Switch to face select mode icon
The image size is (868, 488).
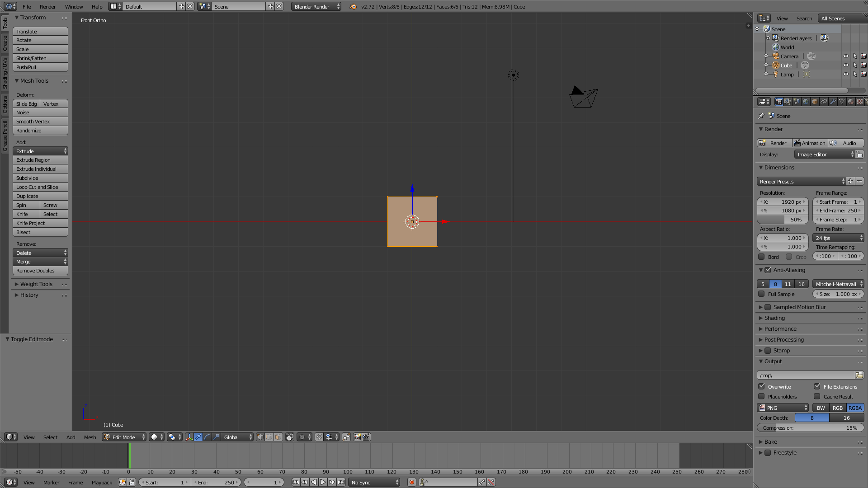coord(278,437)
